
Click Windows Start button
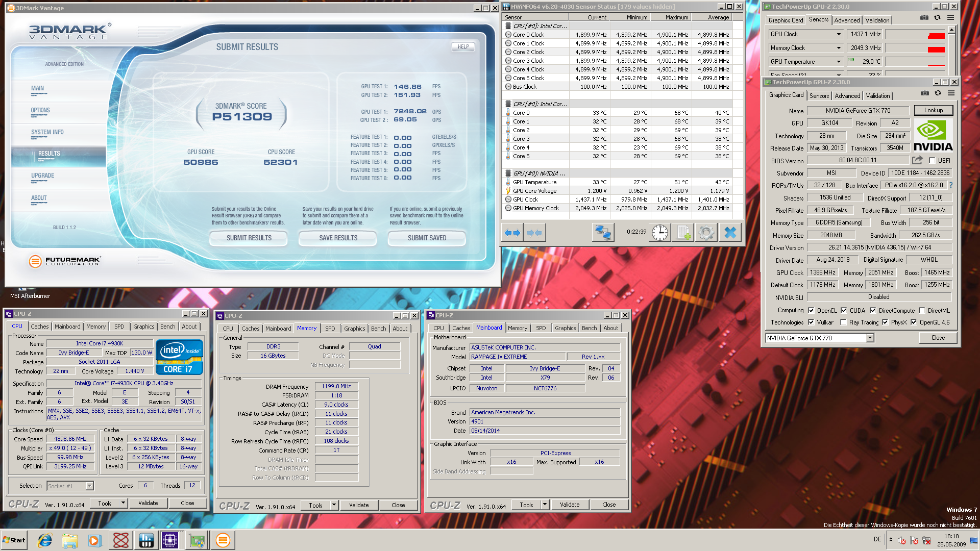14,540
